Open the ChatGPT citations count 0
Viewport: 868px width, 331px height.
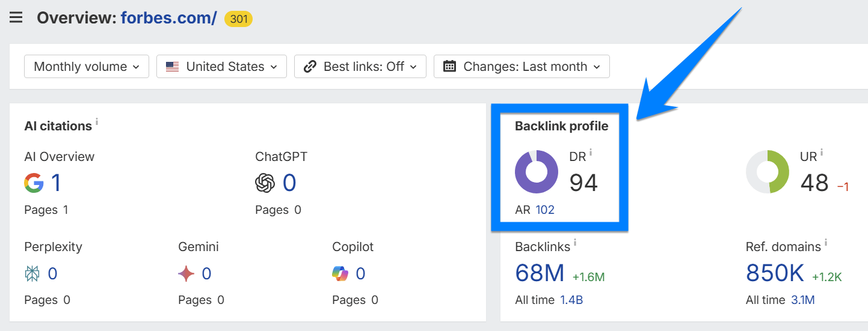(289, 183)
